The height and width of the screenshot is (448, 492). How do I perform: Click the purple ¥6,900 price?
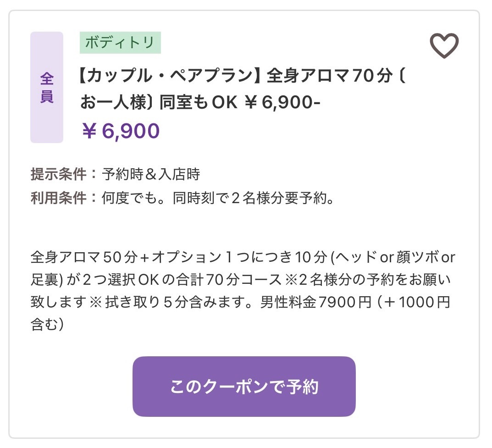(121, 131)
